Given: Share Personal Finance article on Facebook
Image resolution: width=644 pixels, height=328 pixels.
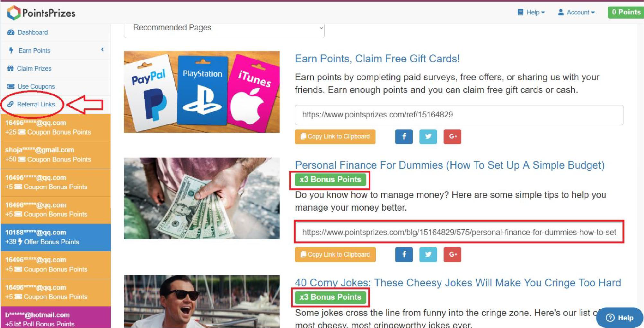Looking at the screenshot, I should (404, 254).
